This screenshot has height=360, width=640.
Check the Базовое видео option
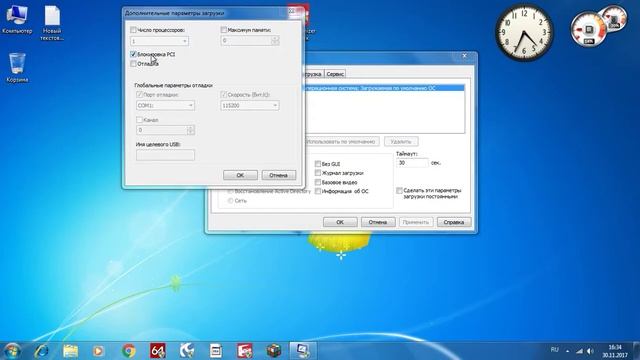(x=318, y=182)
